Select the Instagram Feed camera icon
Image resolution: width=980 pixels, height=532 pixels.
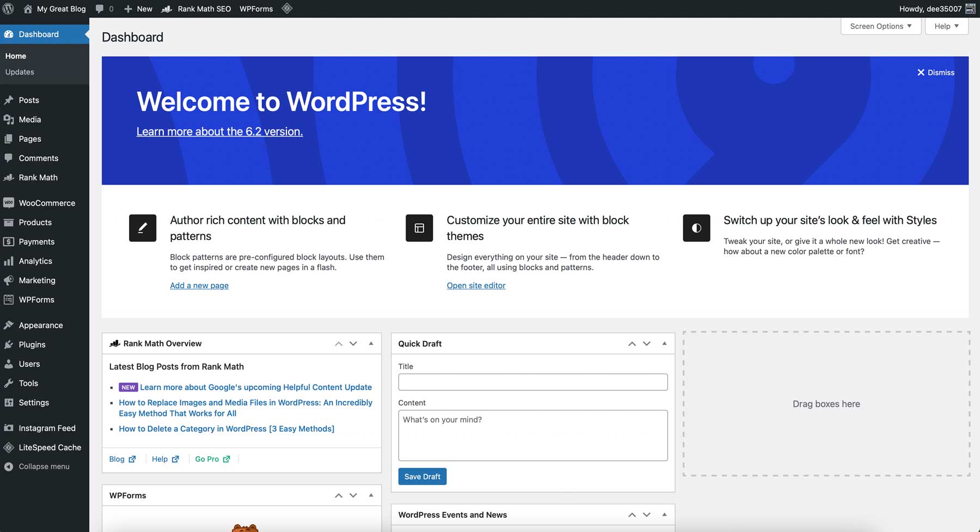tap(9, 428)
